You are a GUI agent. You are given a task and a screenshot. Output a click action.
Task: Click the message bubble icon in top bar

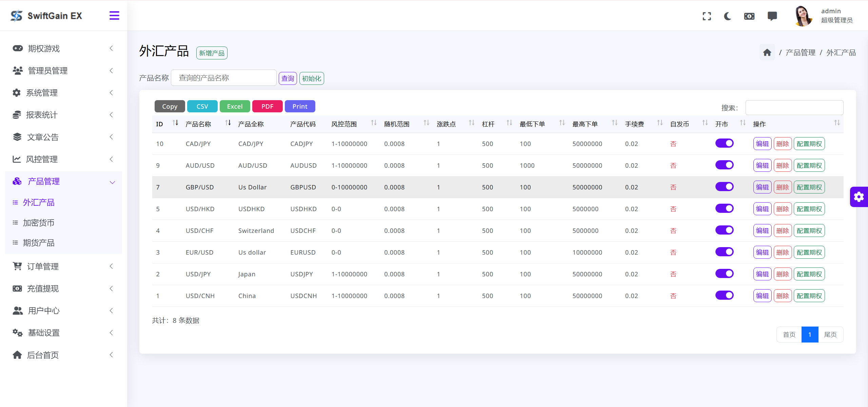[x=772, y=16]
